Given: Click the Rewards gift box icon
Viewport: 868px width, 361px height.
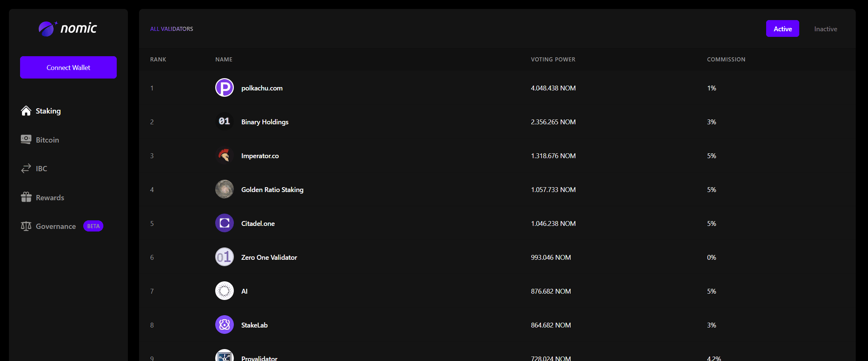Looking at the screenshot, I should 26,197.
